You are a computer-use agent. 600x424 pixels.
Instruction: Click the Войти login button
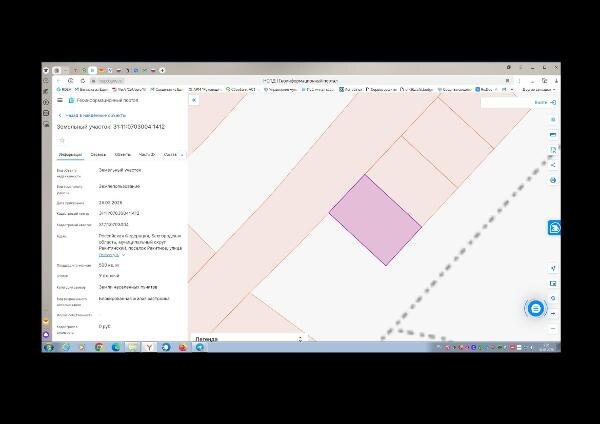545,103
